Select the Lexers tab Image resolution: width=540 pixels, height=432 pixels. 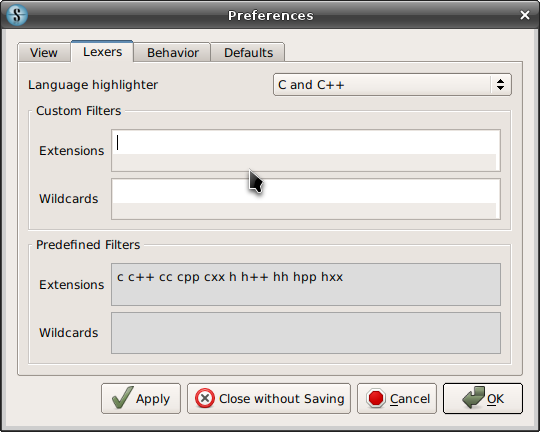coord(102,52)
